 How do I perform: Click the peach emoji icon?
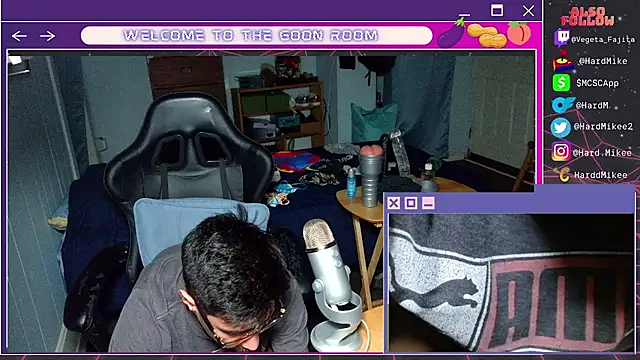point(519,33)
